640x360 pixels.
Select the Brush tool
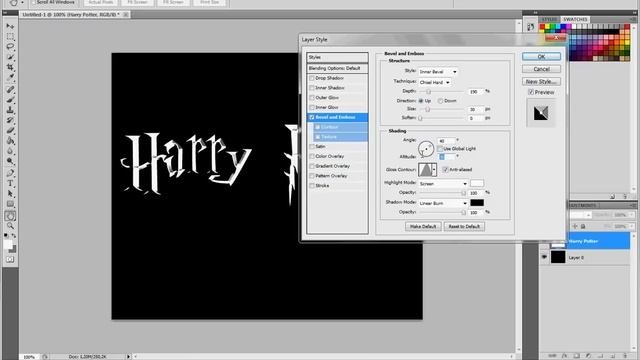[10, 100]
